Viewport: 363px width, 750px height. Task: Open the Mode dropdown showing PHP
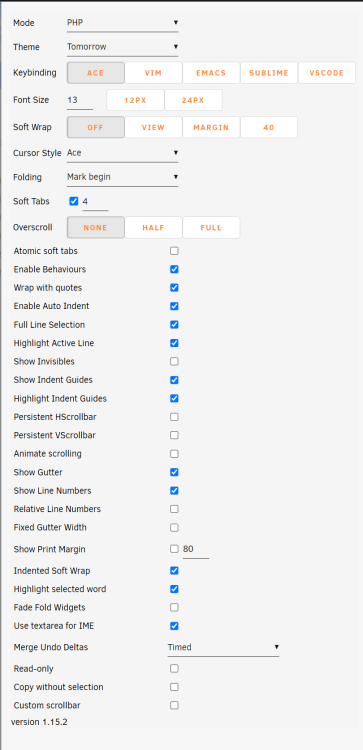point(122,22)
